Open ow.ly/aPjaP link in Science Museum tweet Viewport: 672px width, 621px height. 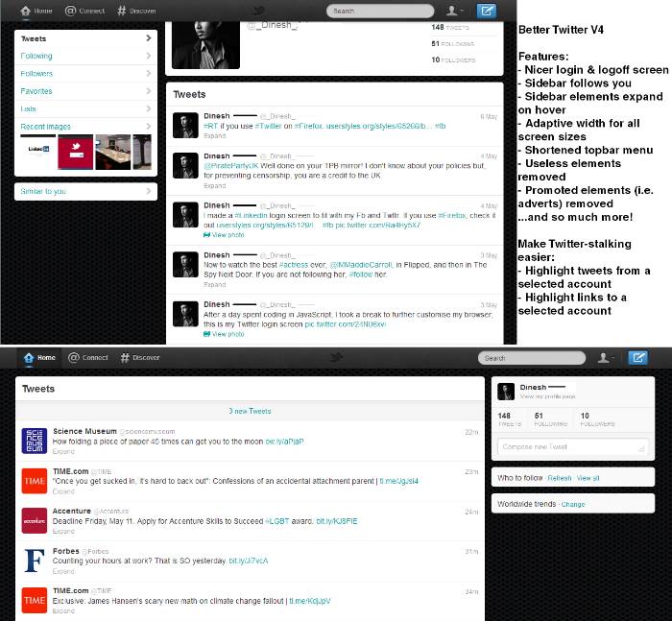[x=284, y=442]
